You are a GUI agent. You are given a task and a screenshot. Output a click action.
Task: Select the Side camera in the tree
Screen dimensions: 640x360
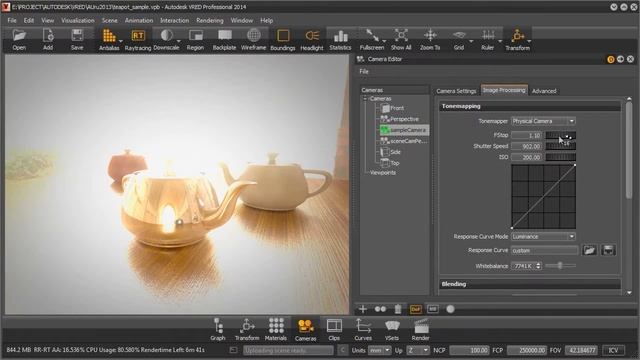[391, 152]
